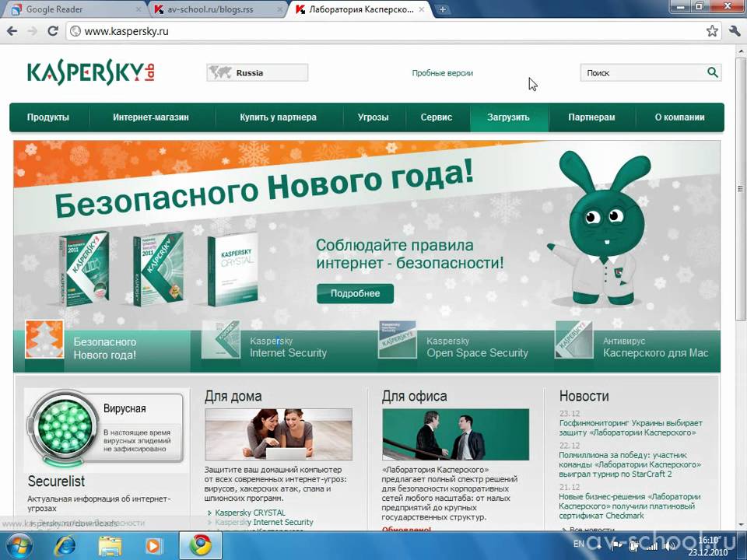747x560 pixels.
Task: Open the StarCraft 2 tournament news item
Action: pos(630,464)
